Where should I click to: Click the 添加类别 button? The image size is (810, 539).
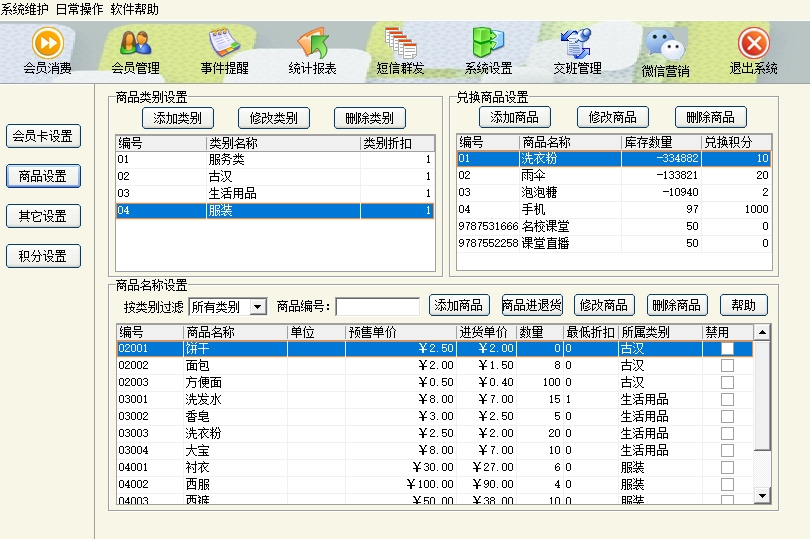coord(177,117)
